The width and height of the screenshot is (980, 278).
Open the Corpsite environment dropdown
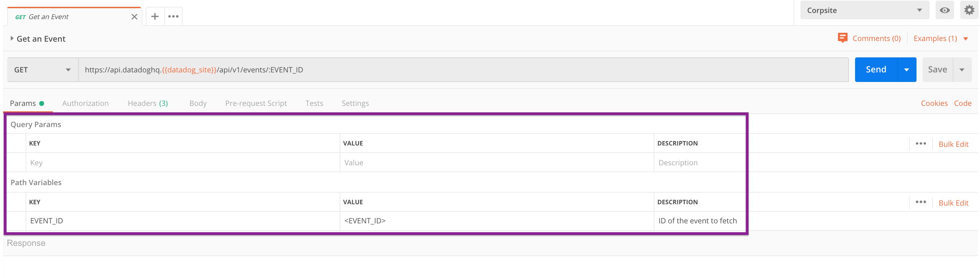864,10
